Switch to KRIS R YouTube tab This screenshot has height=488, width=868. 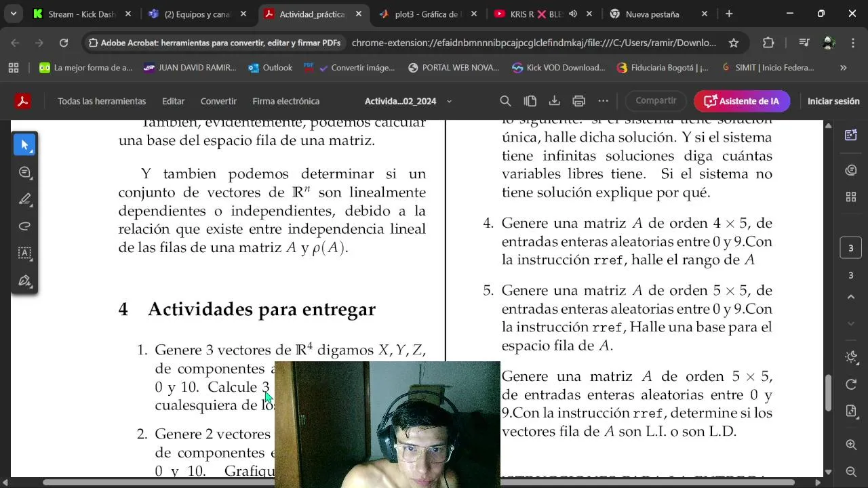545,14
